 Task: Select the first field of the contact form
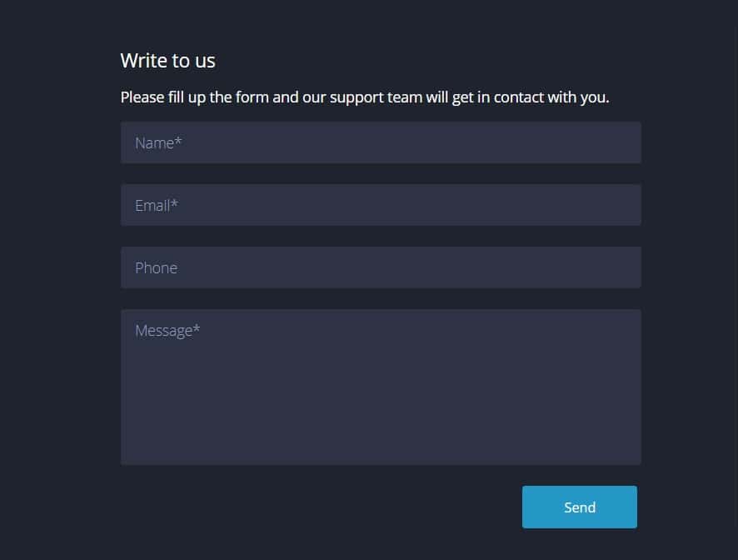coord(381,142)
